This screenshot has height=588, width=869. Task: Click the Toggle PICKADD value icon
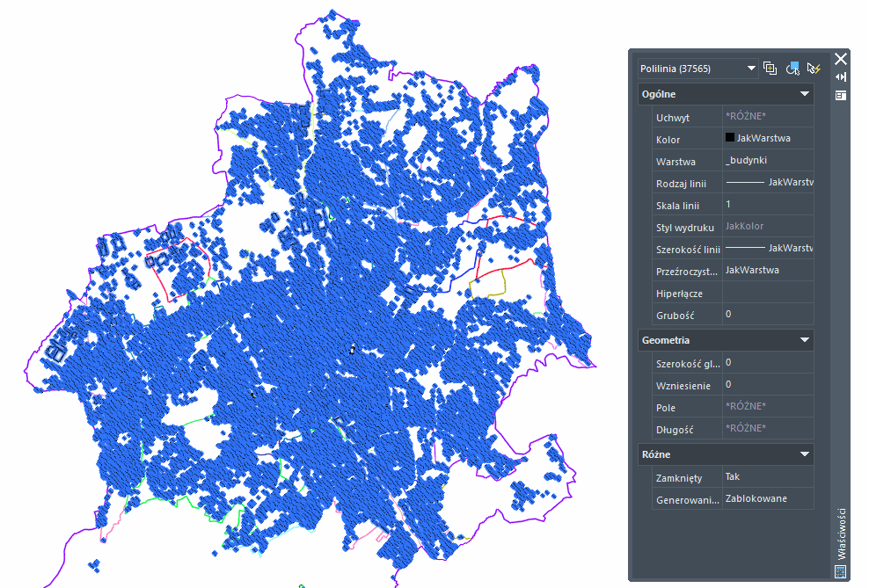tap(770, 69)
